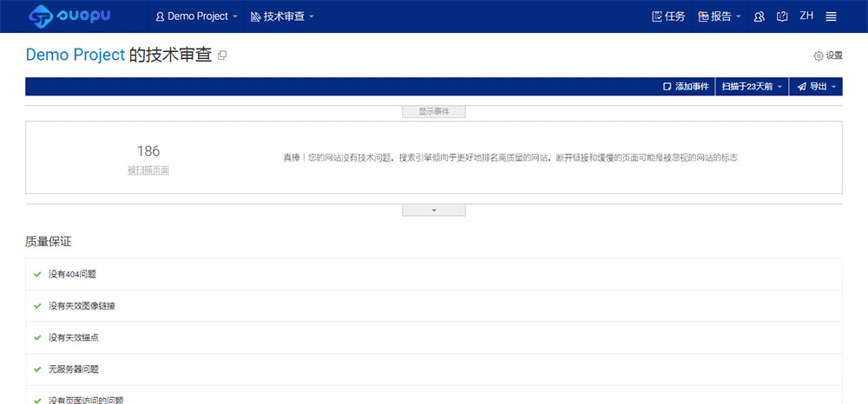Viewport: 868px width, 404px height.
Task: Open the Demo Project dropdown
Action: 196,16
